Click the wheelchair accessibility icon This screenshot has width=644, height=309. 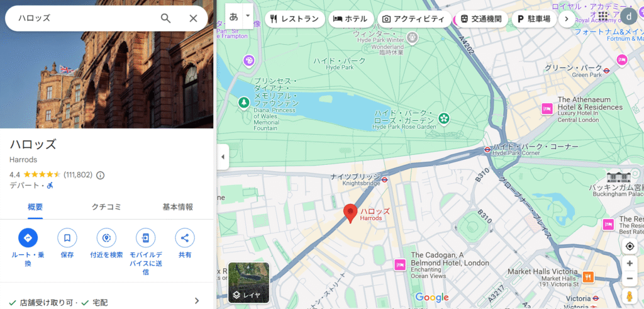coord(50,186)
